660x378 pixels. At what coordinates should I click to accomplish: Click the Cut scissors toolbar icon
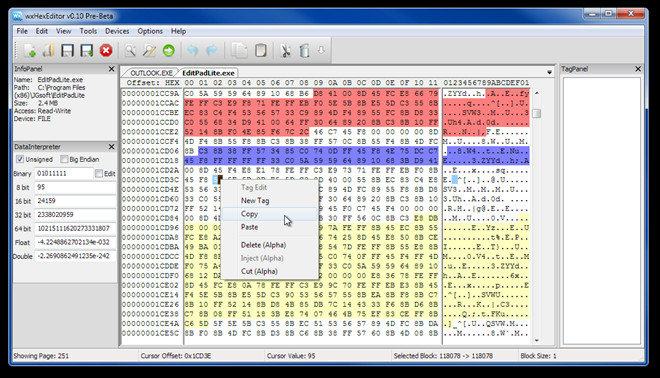click(285, 51)
